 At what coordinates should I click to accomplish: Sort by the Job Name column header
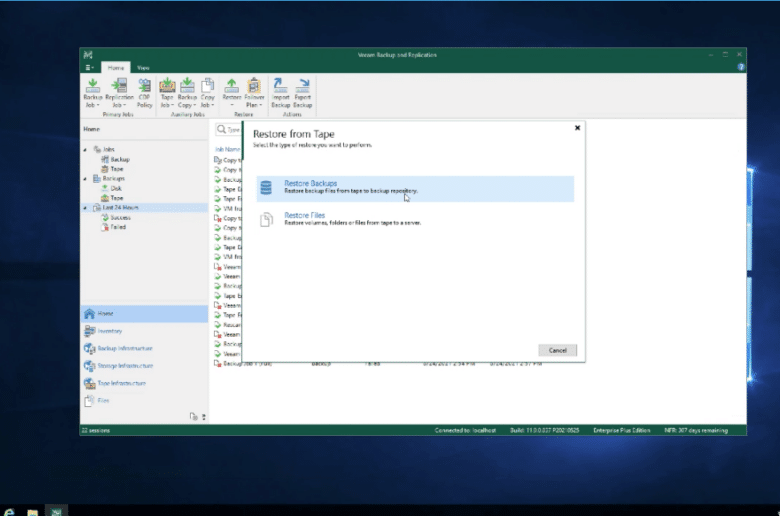coord(227,149)
